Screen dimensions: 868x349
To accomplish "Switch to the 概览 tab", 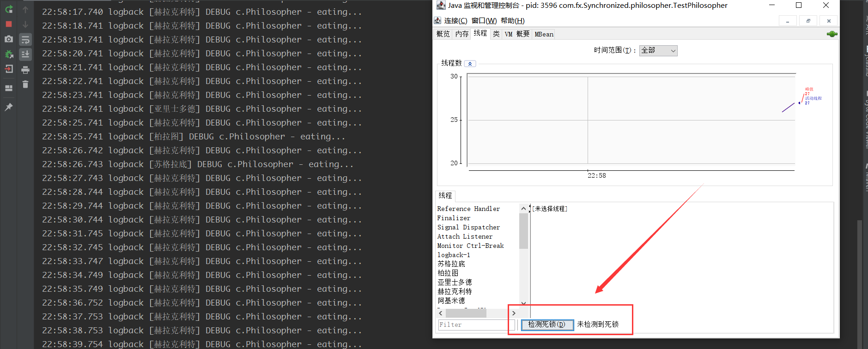I will coord(443,34).
